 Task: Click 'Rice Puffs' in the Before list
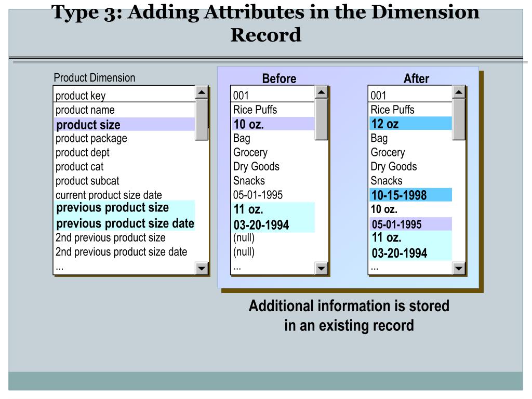[255, 110]
